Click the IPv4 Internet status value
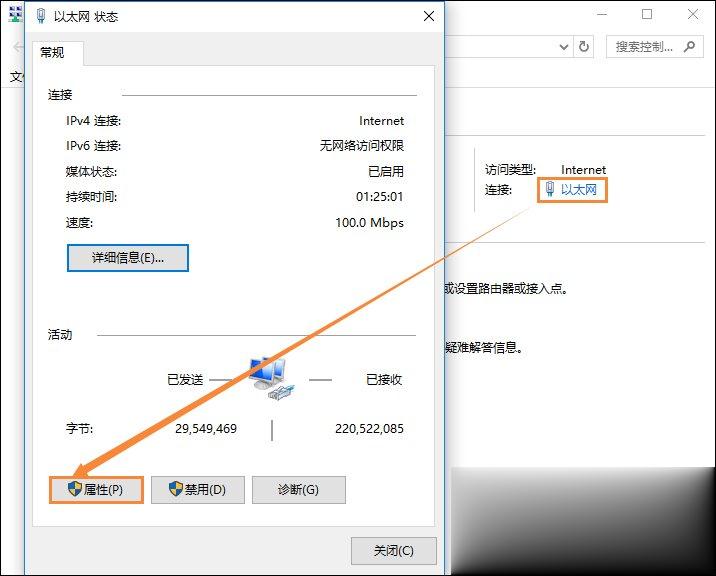Viewport: 716px width, 576px height. click(x=381, y=121)
